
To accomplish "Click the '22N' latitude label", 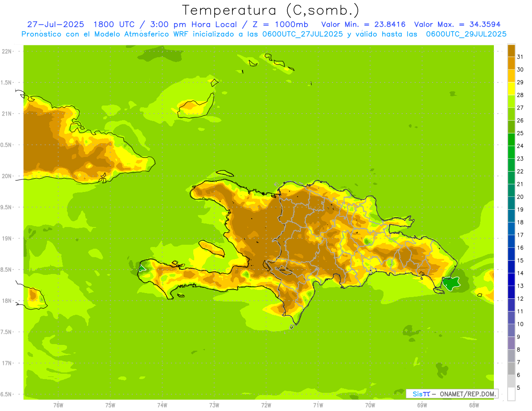I will (x=8, y=51).
